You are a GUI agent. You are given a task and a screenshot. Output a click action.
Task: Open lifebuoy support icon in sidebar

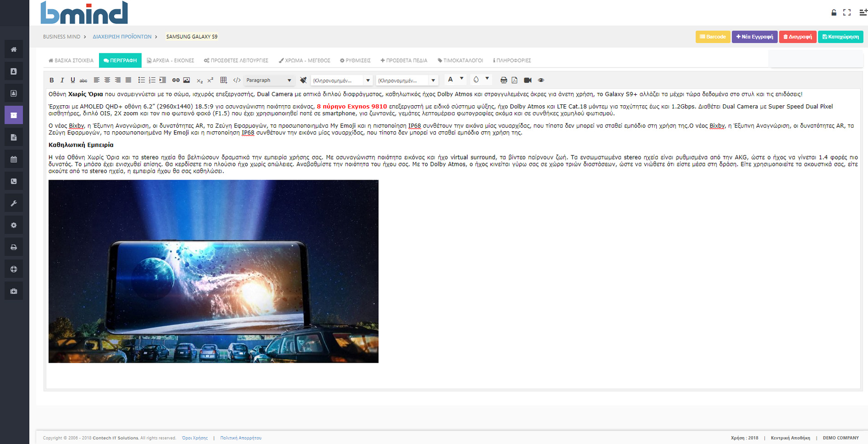click(14, 269)
